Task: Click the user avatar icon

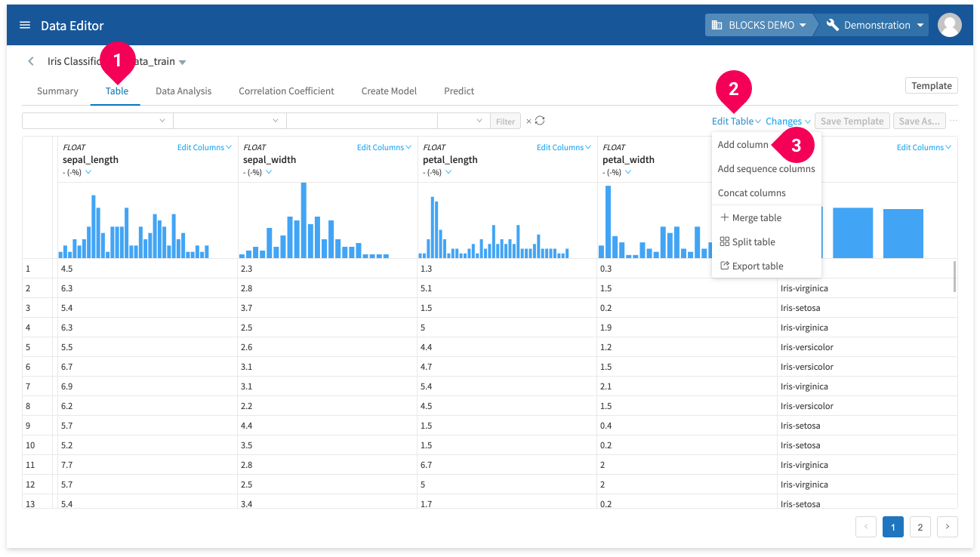Action: (949, 25)
